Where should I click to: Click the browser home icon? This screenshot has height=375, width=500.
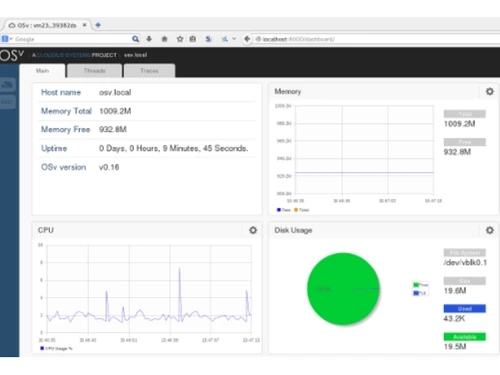click(x=164, y=39)
